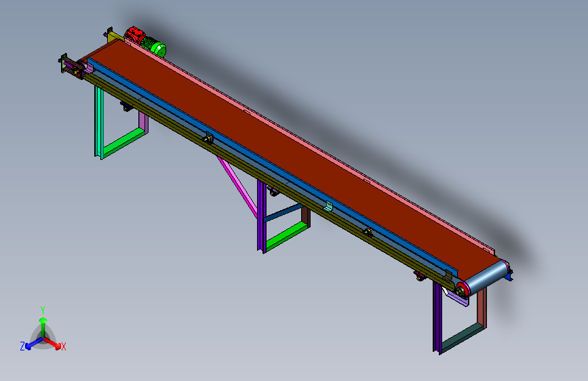The height and width of the screenshot is (381, 588).
Task: Click the red X axis of the triad
Action: (54, 344)
